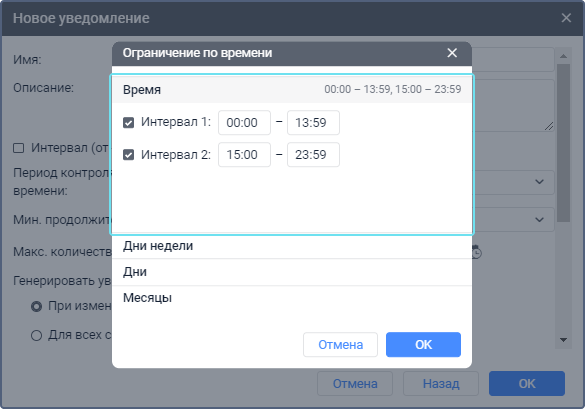Select the При изменении radio button
The image size is (585, 409).
pos(36,307)
